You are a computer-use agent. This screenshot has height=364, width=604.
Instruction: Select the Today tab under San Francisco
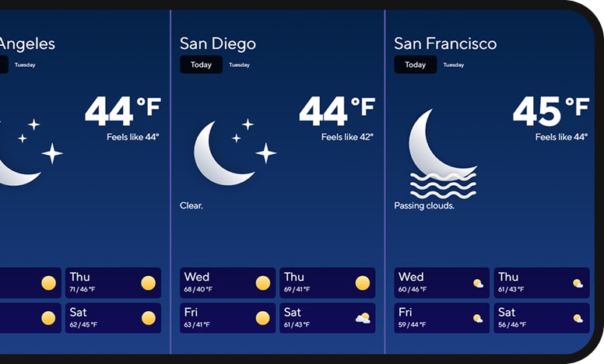[415, 65]
